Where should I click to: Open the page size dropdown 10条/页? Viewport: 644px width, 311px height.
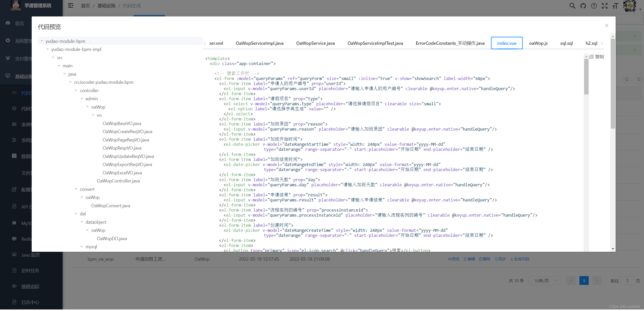pyautogui.click(x=544, y=281)
